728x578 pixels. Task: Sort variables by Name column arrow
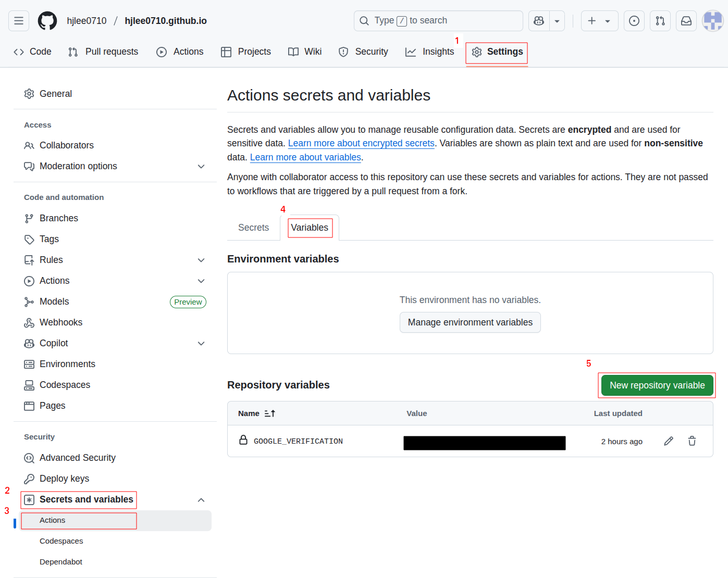pyautogui.click(x=269, y=413)
